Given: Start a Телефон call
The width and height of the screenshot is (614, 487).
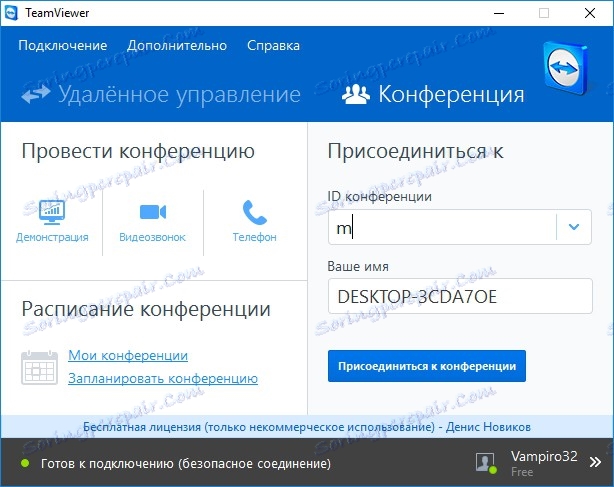Looking at the screenshot, I should coord(255,222).
